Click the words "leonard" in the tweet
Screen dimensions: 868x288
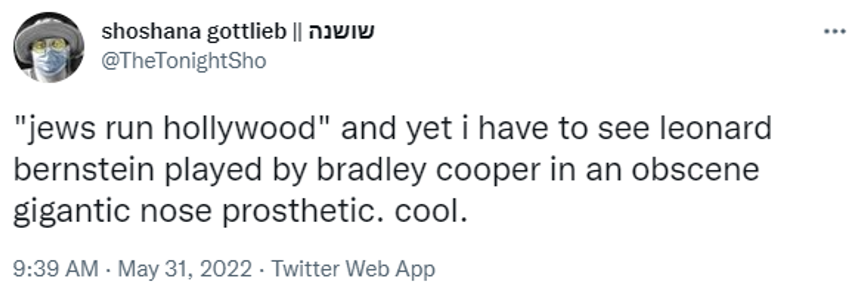click(715, 128)
